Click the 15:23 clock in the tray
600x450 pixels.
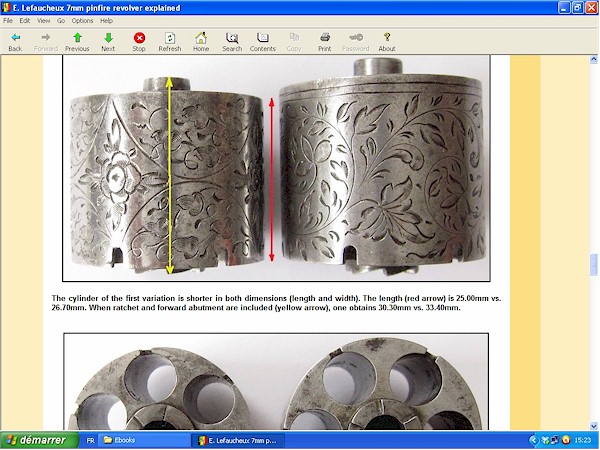[x=582, y=440]
